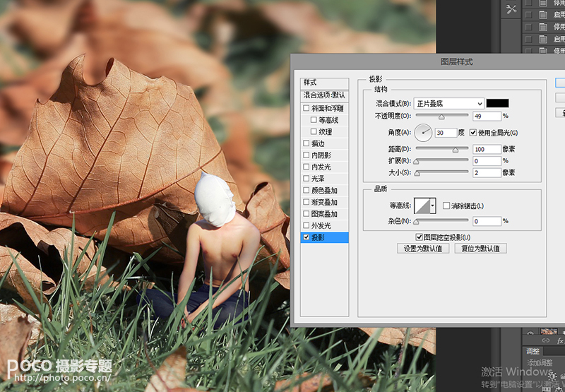Select the 图案叠加 pattern overlay entry
The image size is (565, 392).
324,213
